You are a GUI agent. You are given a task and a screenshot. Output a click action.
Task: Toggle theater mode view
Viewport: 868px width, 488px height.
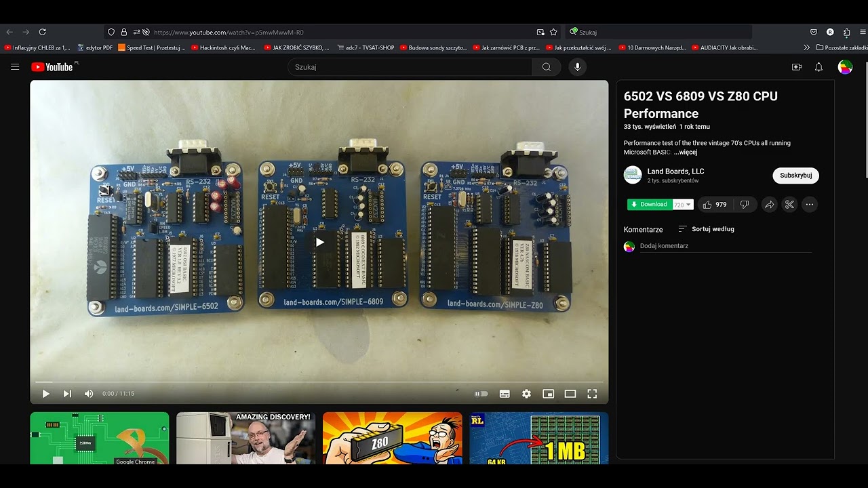tap(570, 394)
